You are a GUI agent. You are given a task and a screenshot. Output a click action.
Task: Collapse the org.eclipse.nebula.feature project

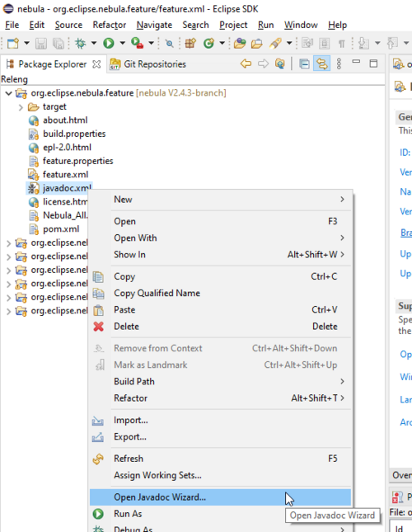tap(8, 93)
